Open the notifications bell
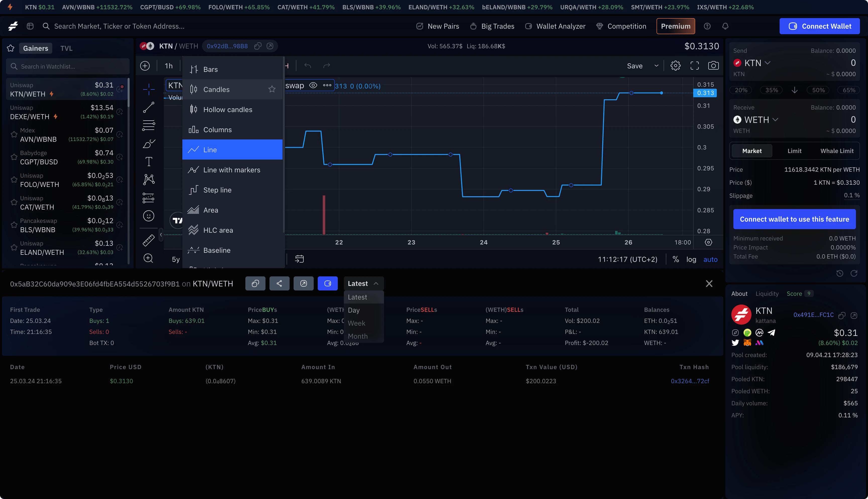 725,26
